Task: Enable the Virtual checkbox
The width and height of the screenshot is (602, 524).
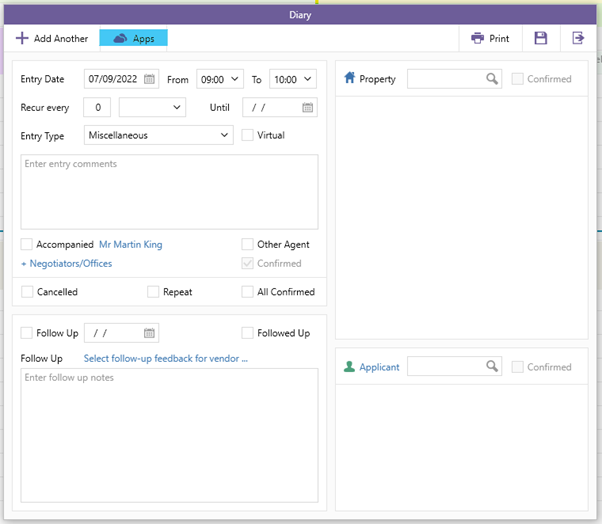Action: pos(248,135)
